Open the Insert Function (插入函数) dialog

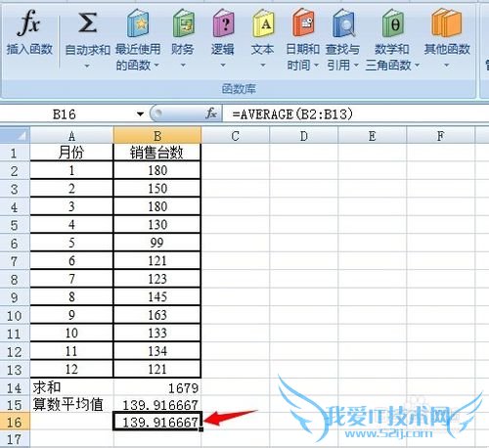coord(29,32)
